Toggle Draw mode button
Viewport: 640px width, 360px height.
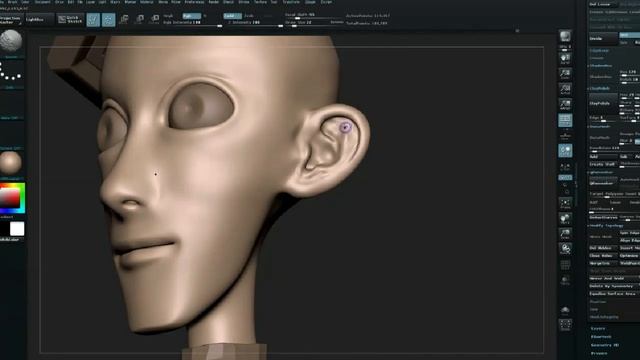tap(108, 19)
